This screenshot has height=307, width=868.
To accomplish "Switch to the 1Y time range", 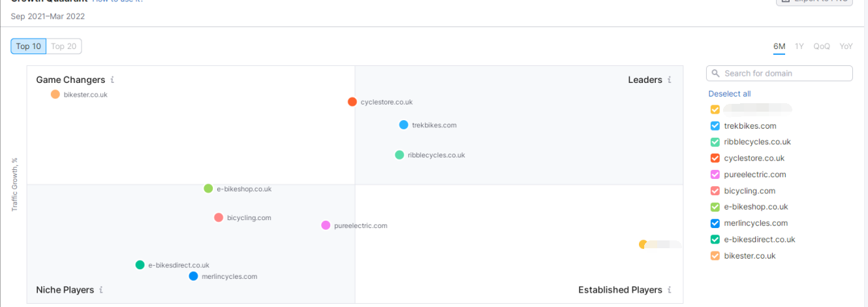I will point(799,46).
